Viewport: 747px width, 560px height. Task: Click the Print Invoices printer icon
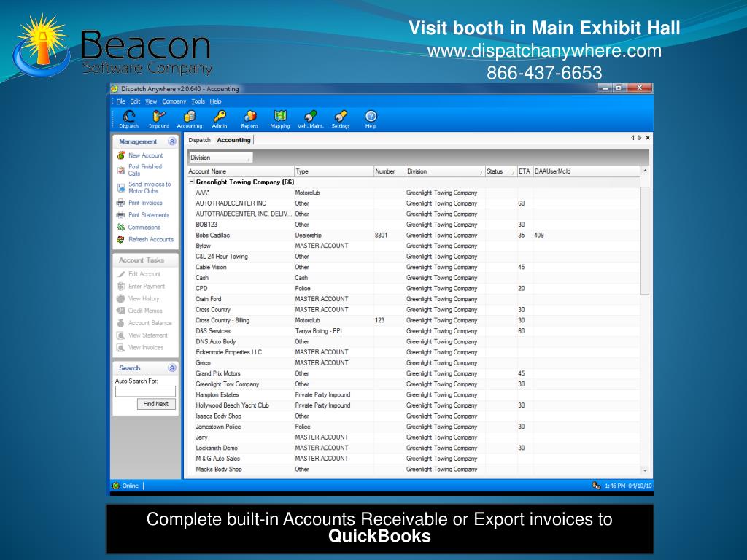click(121, 203)
